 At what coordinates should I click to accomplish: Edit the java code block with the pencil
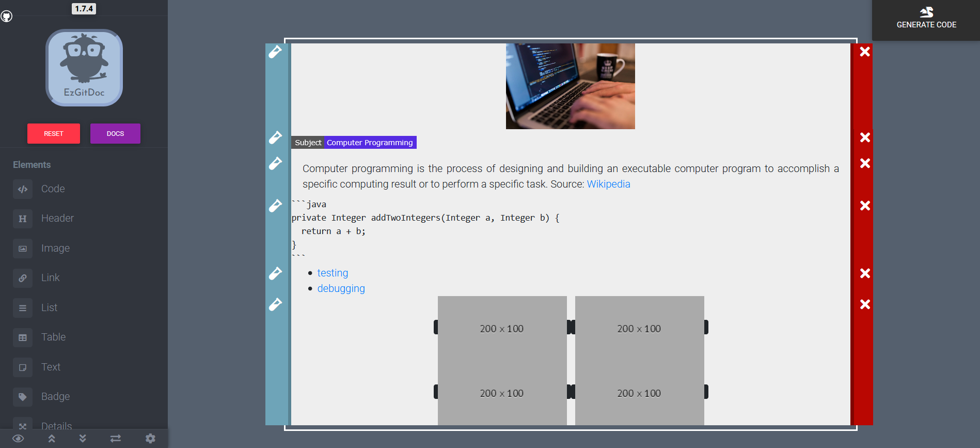[275, 206]
